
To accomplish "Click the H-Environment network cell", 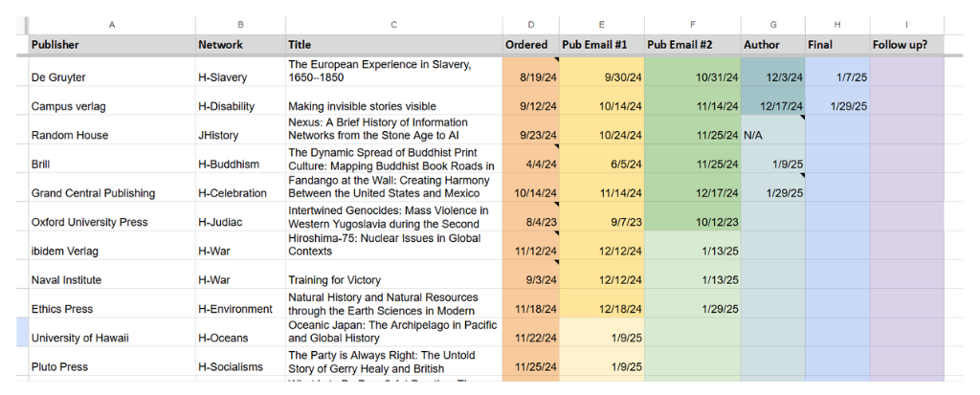I will click(x=240, y=303).
